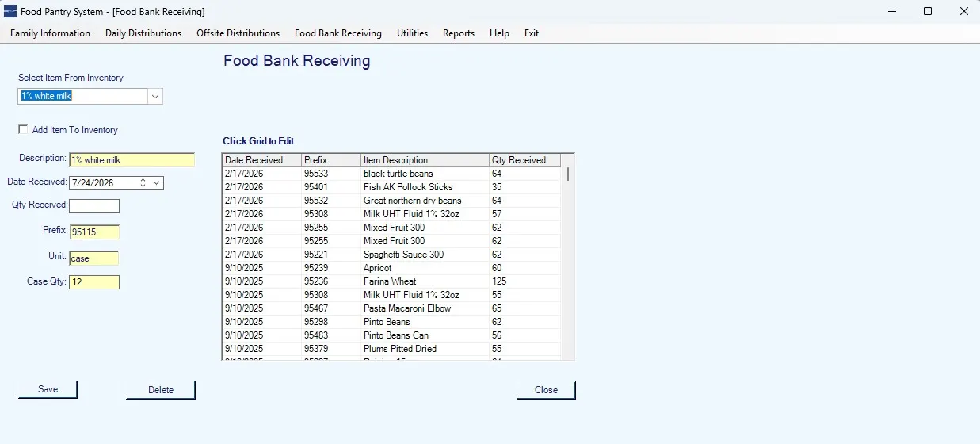Select the Great northern dry beans row
Screen dimensions: 980x444
391,201
